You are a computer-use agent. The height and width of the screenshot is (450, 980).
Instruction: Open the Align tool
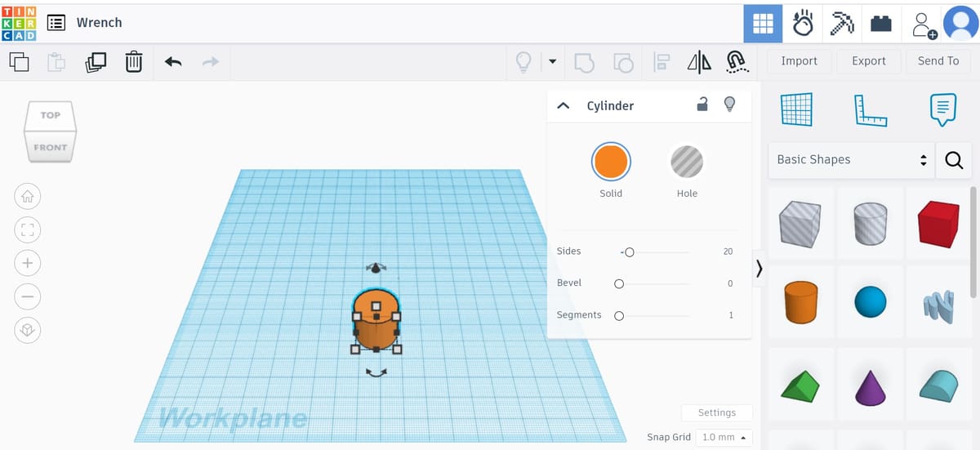661,61
